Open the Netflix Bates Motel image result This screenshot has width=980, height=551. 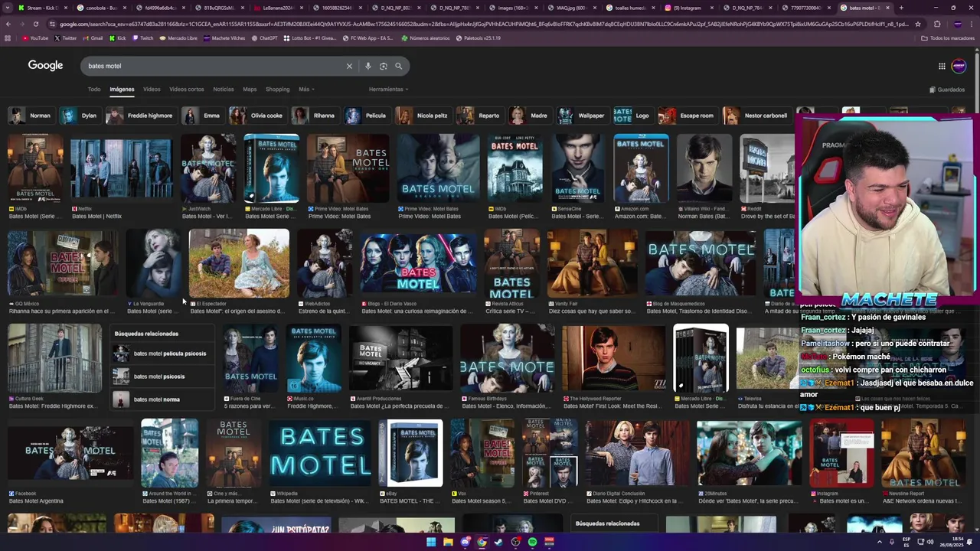[x=121, y=168]
